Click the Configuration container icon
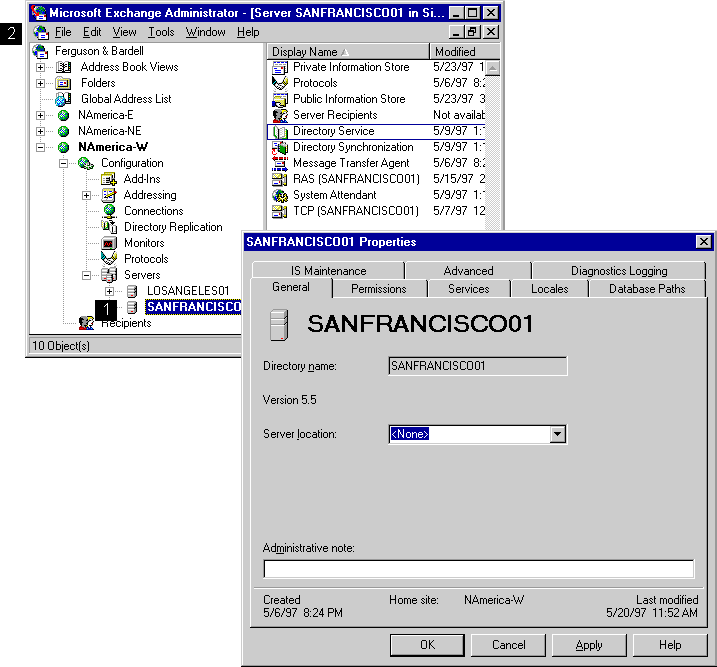The image size is (717, 667). 86,163
